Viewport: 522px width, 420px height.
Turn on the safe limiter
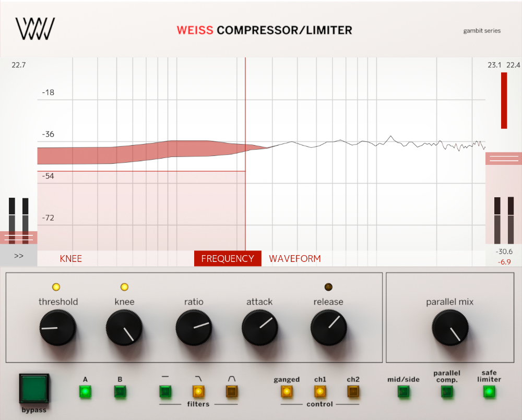[x=489, y=390]
